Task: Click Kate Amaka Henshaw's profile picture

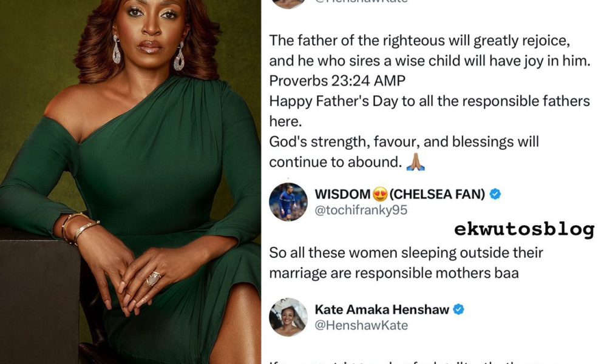Action: tap(288, 317)
